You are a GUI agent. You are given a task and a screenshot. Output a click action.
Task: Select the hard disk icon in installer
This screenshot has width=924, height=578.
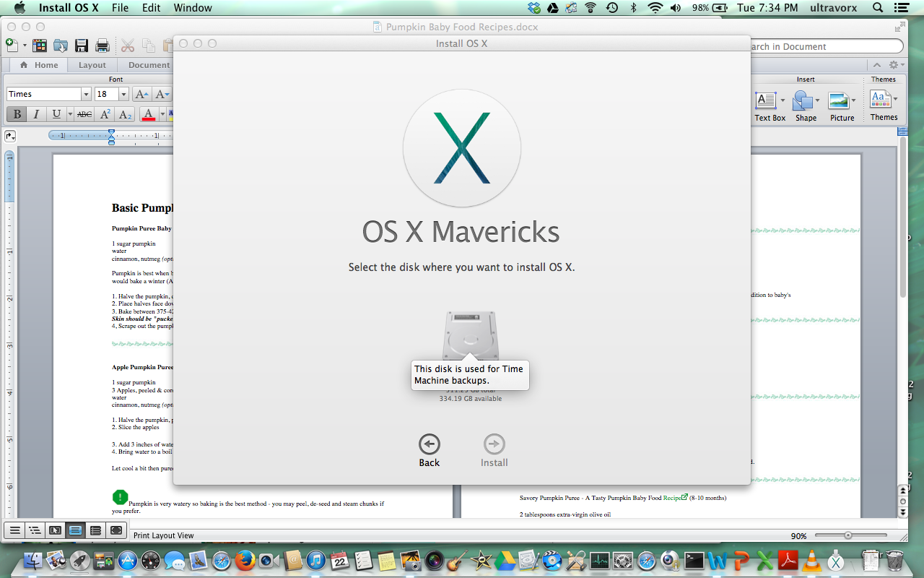click(471, 336)
